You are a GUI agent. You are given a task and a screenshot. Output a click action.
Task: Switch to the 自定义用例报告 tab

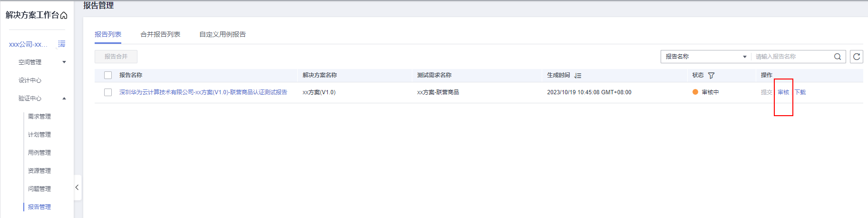click(x=223, y=34)
